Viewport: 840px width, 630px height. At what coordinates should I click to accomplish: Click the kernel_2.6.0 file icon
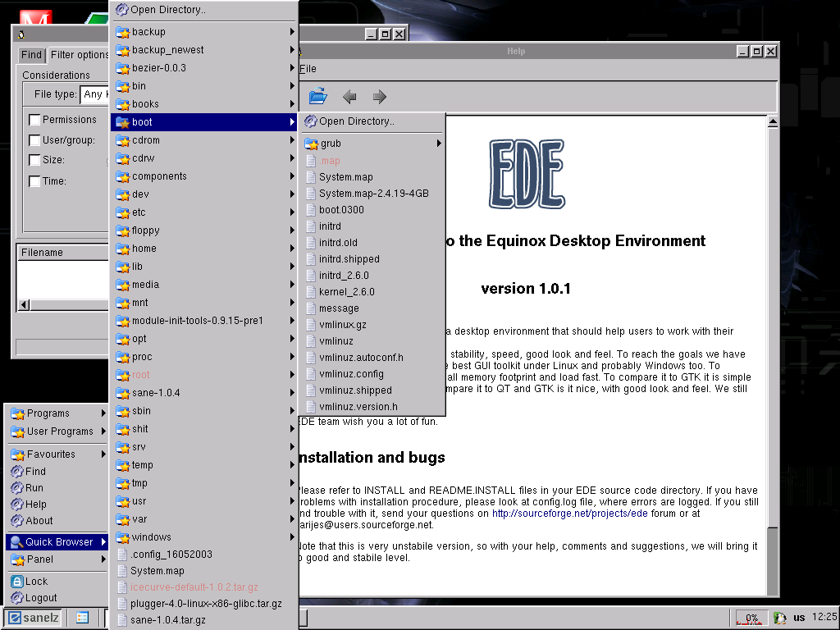click(311, 292)
